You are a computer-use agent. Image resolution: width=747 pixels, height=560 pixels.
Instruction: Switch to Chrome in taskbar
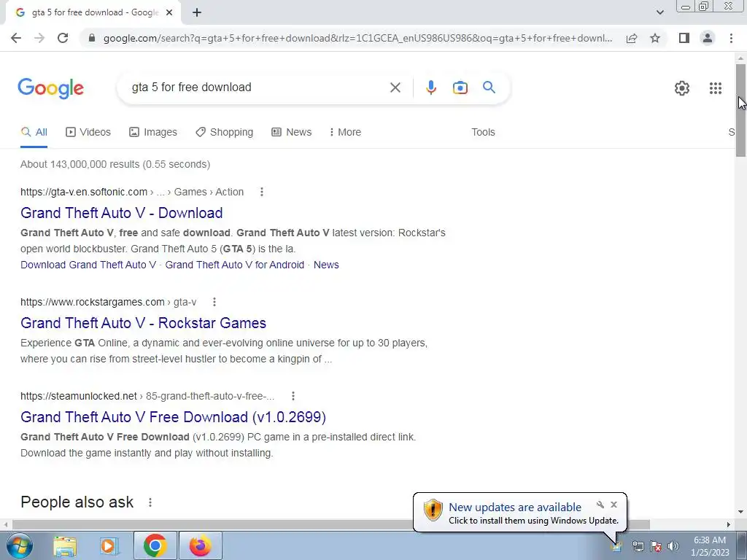pos(155,545)
